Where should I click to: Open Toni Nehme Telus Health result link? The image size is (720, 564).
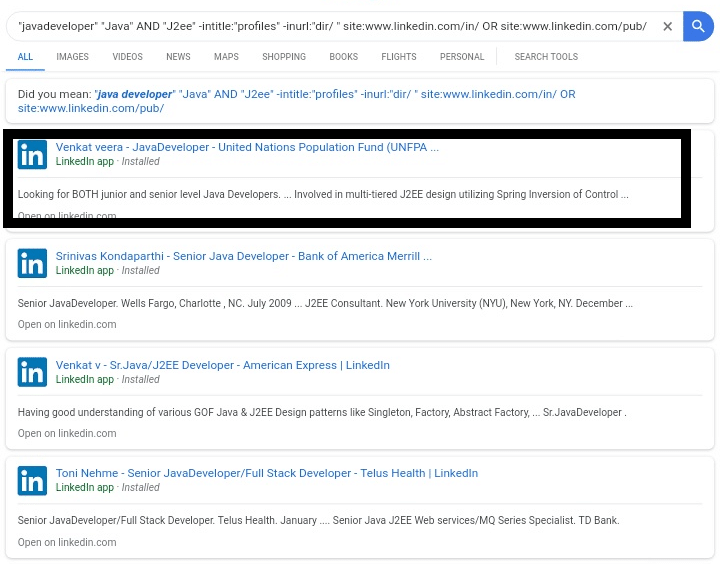267,473
